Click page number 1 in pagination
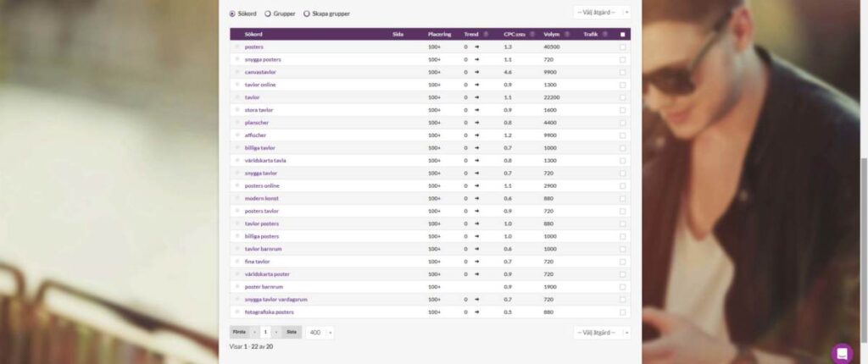The width and height of the screenshot is (868, 364). tap(265, 333)
